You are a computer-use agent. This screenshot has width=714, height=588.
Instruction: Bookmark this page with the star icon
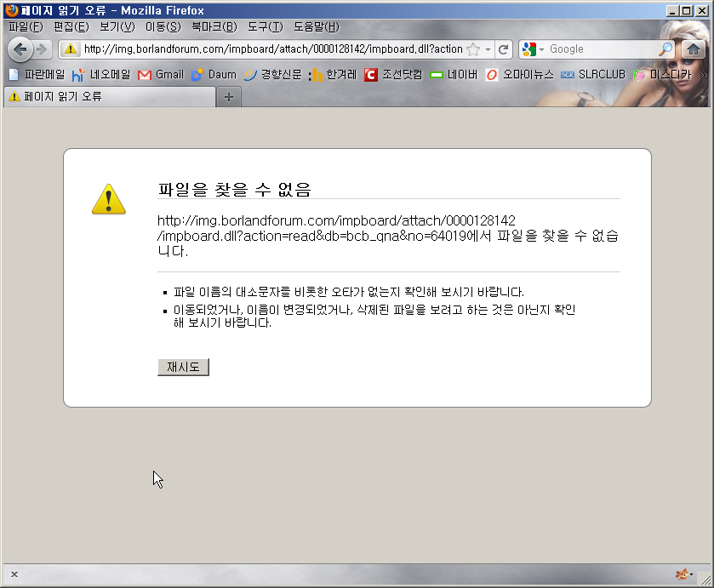point(473,49)
